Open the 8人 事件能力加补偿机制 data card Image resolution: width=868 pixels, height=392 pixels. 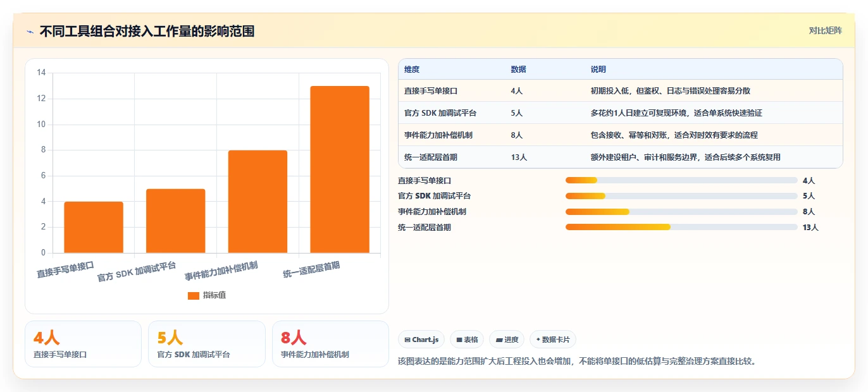pos(330,344)
